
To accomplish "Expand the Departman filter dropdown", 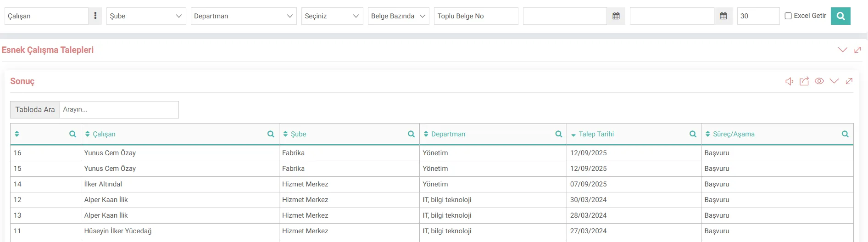I will point(243,16).
